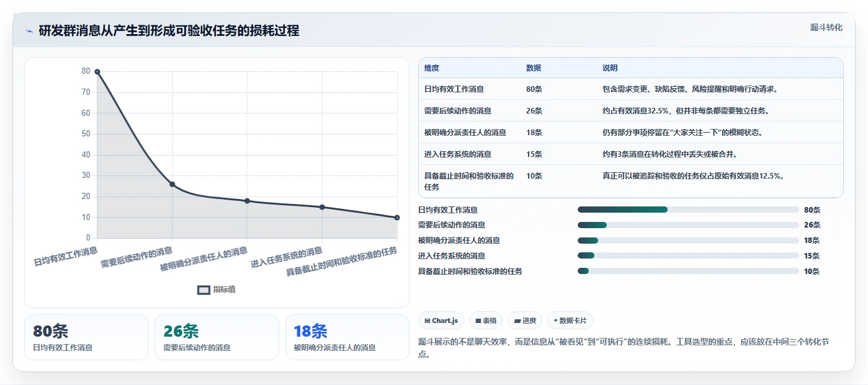Click the 指标值 legend label
The width and height of the screenshot is (868, 385).
(225, 290)
